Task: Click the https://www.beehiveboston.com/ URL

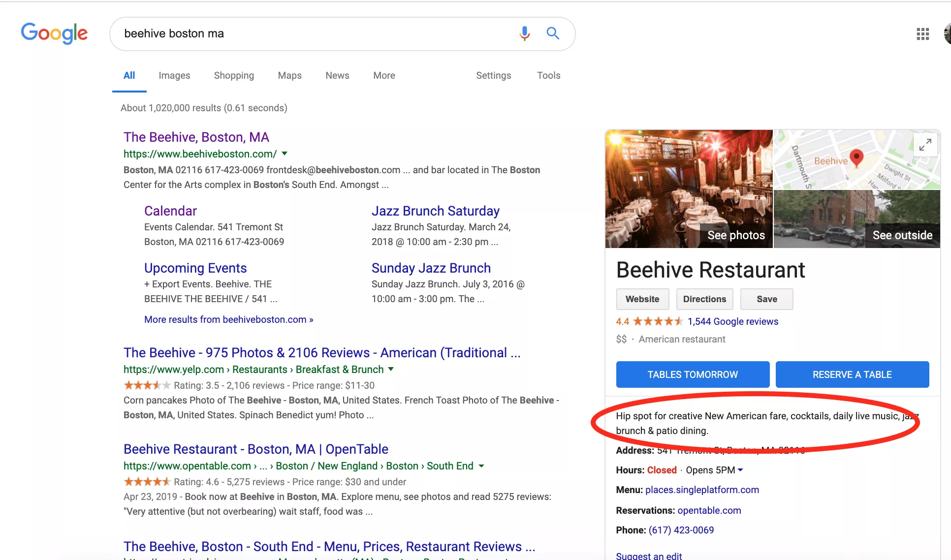Action: [200, 154]
